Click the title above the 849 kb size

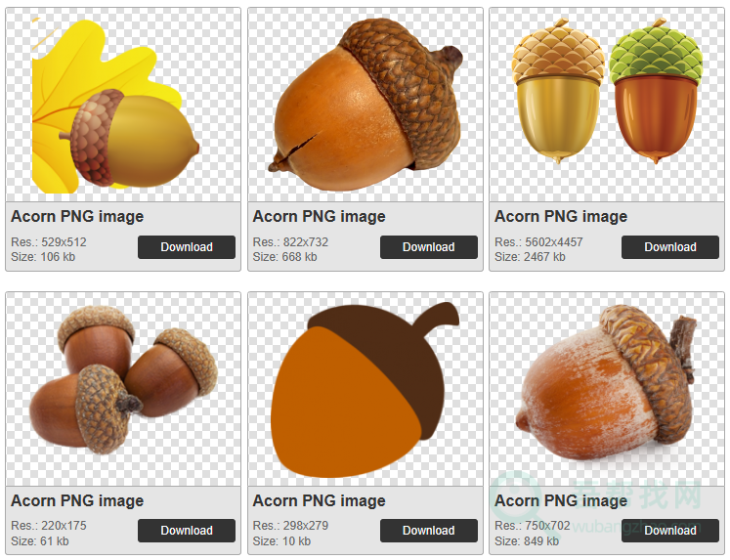pyautogui.click(x=560, y=500)
